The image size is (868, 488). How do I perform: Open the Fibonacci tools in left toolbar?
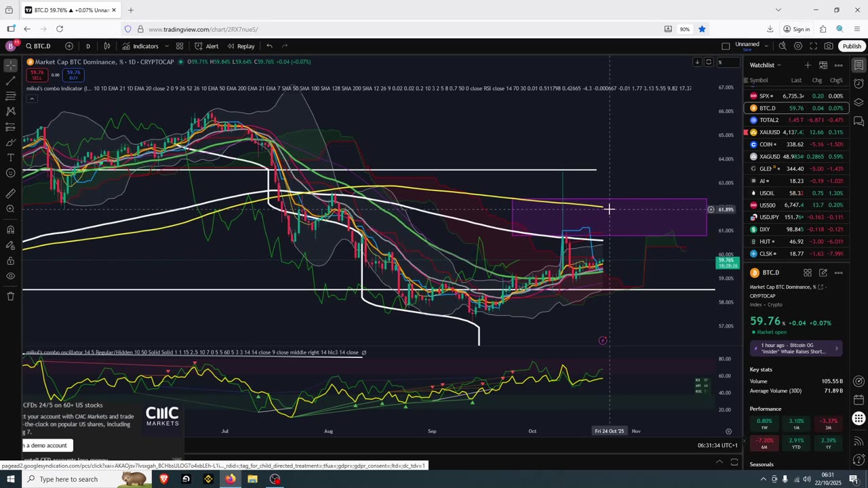11,96
